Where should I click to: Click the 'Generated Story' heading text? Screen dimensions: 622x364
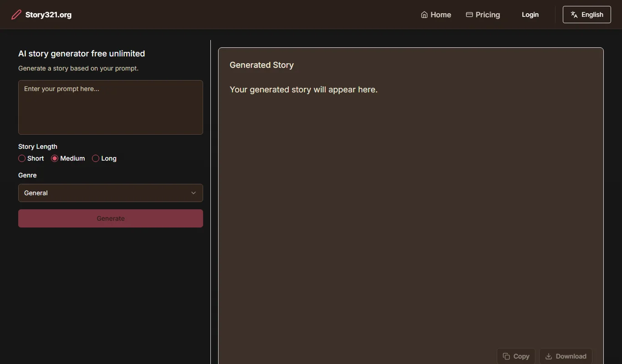click(x=262, y=65)
